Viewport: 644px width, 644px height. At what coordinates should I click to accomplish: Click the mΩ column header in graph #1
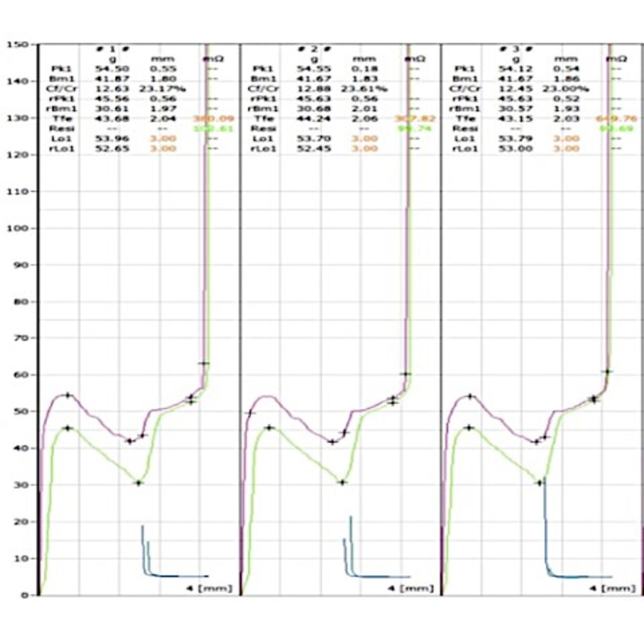pyautogui.click(x=213, y=59)
